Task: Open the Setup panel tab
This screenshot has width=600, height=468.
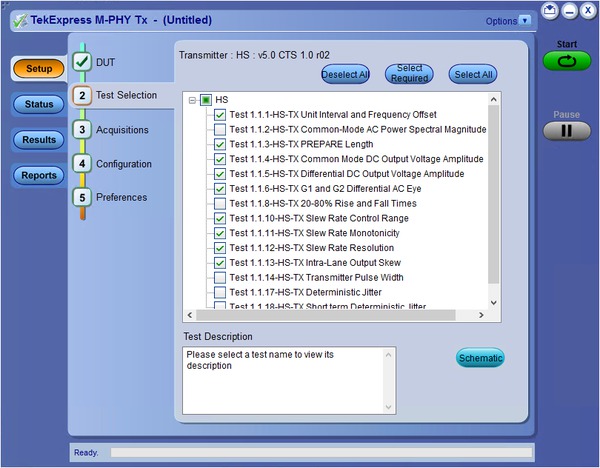Action: 39,69
